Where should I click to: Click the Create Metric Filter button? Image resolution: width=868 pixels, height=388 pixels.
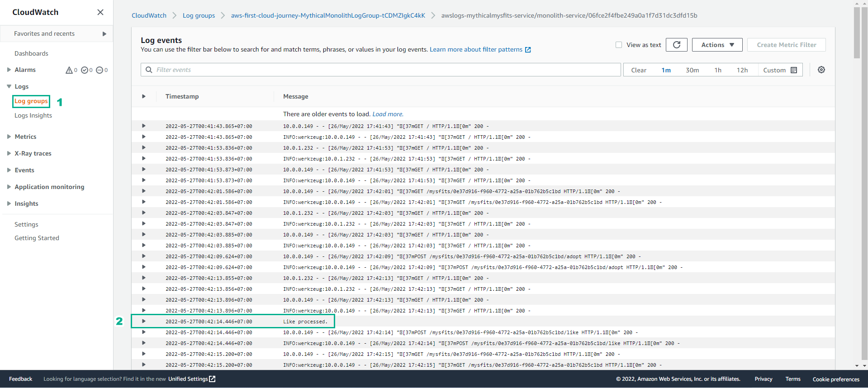pos(787,45)
